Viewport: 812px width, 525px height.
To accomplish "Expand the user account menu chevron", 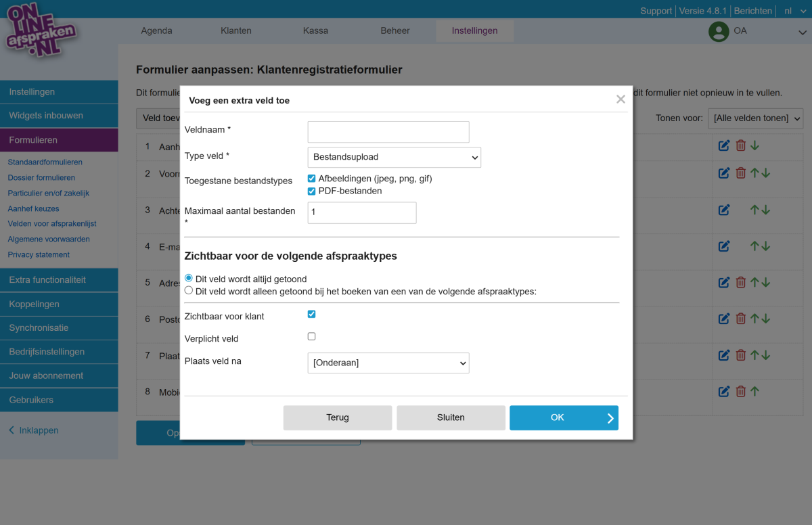I will tap(803, 32).
